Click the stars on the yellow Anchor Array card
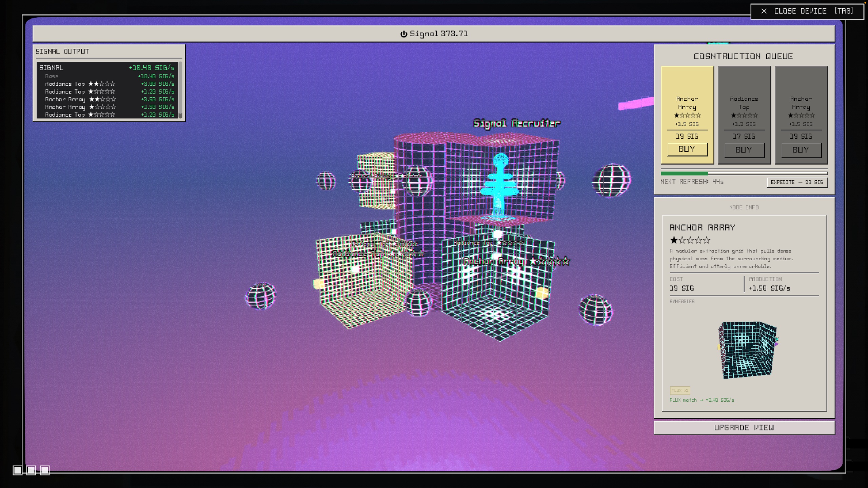The height and width of the screenshot is (488, 868). coord(687,116)
